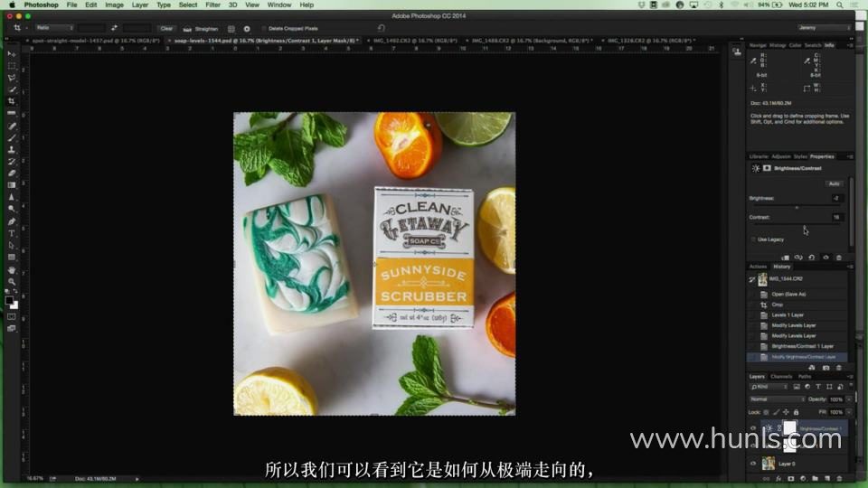
Task: Open the Layer menu
Action: [x=139, y=5]
